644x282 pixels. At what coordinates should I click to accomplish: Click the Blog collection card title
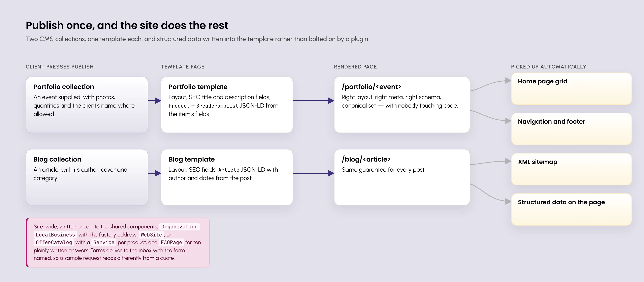[57, 159]
